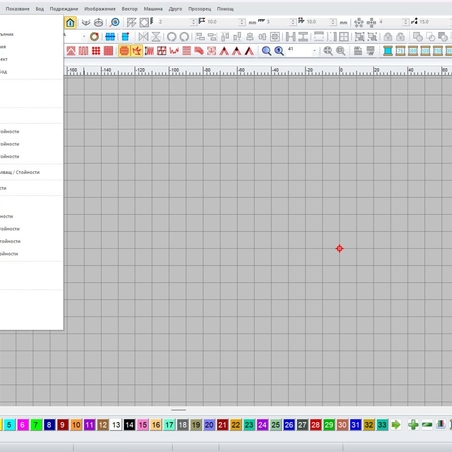Screen dimensions: 452x452
Task: Click the wide letter H icon
Action: click(x=291, y=36)
